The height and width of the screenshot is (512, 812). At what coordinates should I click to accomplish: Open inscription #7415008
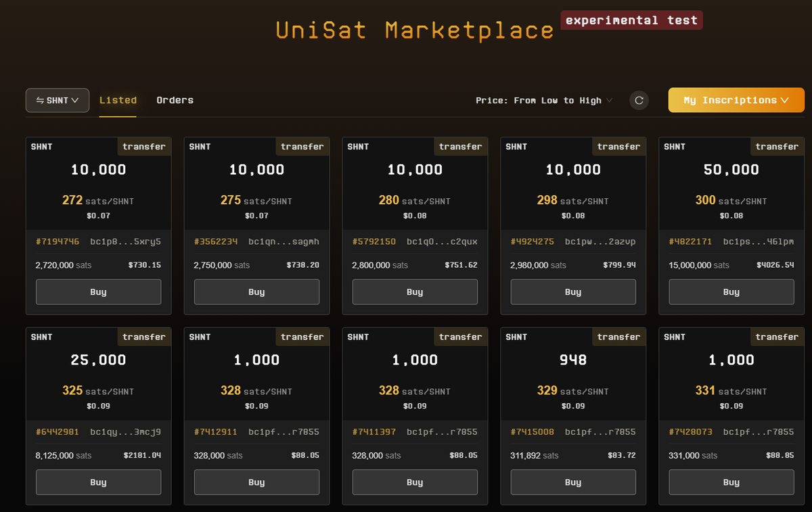coord(533,432)
